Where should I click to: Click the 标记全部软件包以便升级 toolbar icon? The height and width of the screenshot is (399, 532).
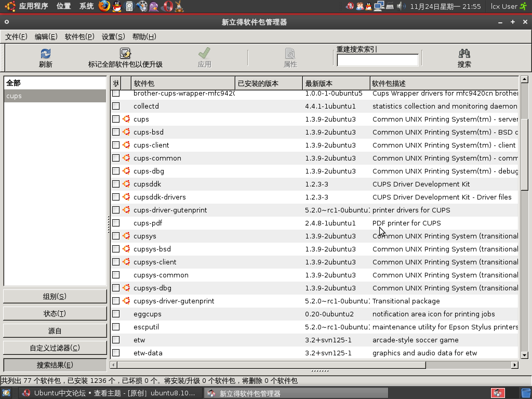pos(125,54)
